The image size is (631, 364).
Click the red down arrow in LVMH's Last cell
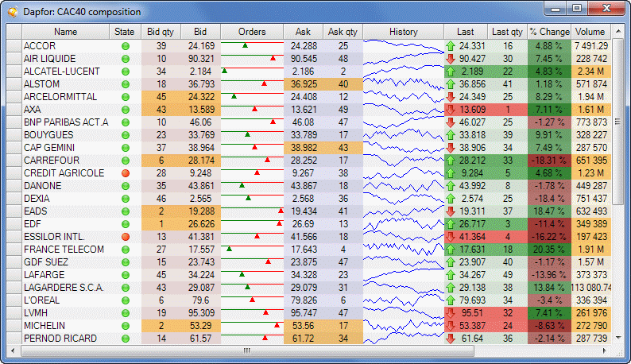pos(451,313)
